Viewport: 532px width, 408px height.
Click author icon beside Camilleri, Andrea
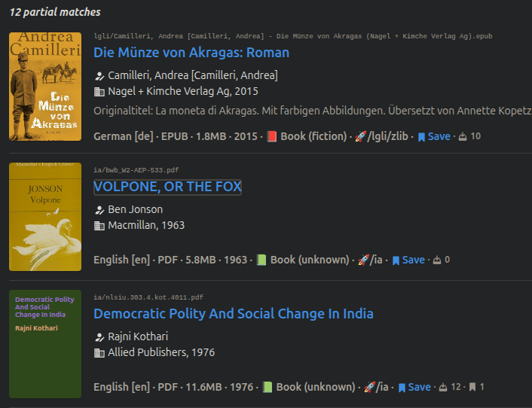click(x=99, y=76)
